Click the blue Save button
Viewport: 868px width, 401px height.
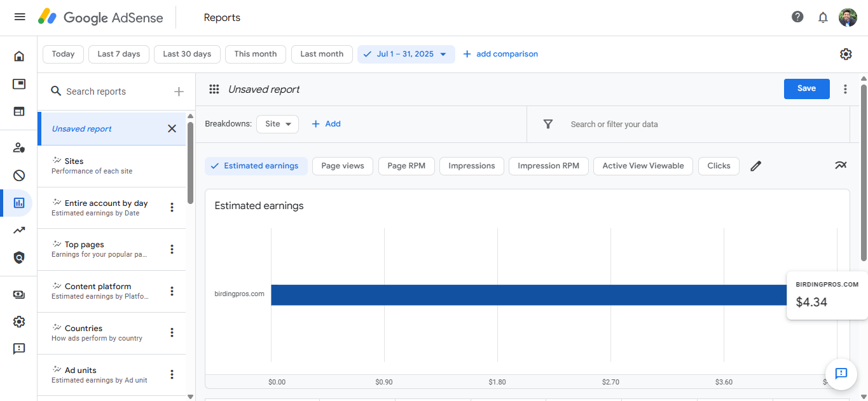(x=806, y=89)
